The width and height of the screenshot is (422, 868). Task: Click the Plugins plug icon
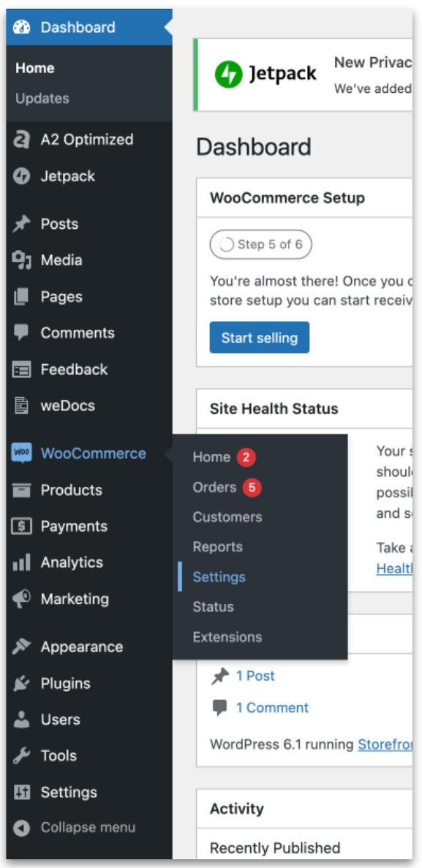21,683
